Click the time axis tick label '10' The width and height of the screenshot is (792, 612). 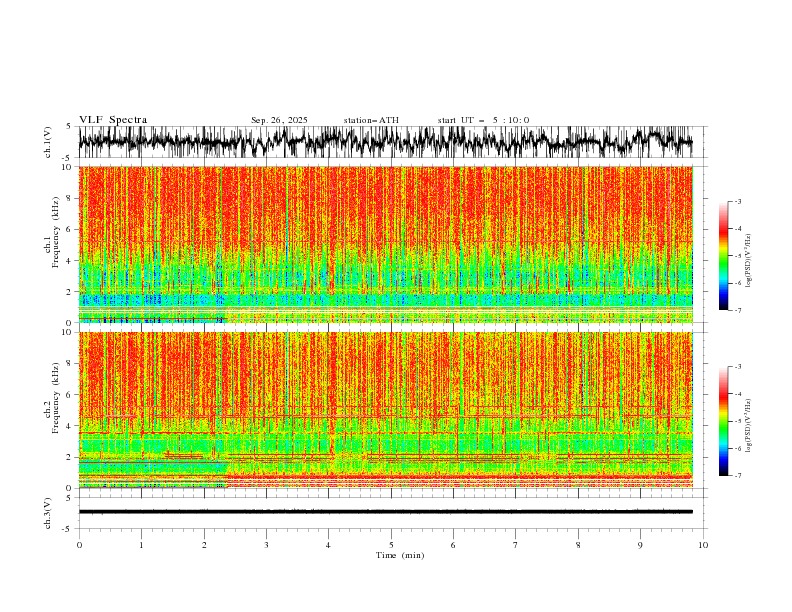703,545
